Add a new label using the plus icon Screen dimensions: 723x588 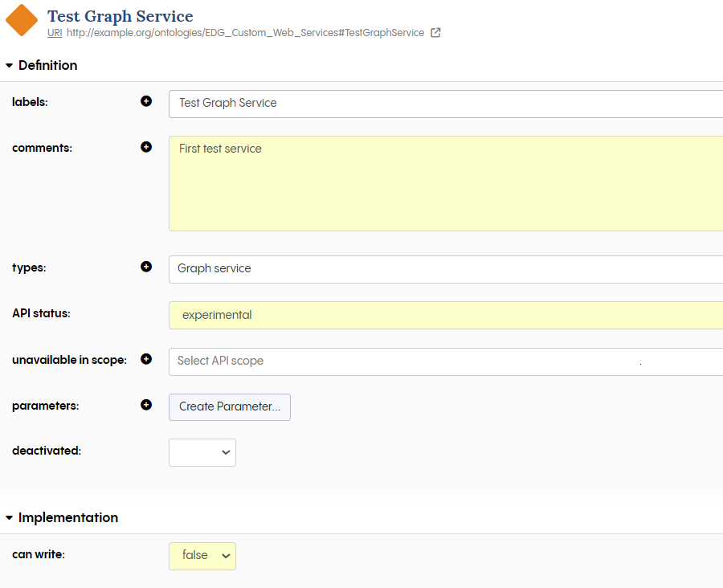[145, 101]
